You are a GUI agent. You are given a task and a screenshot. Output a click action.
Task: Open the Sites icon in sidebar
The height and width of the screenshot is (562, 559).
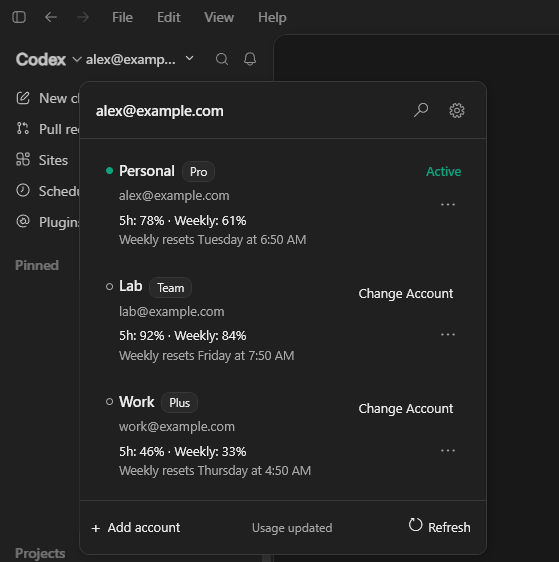tap(23, 159)
